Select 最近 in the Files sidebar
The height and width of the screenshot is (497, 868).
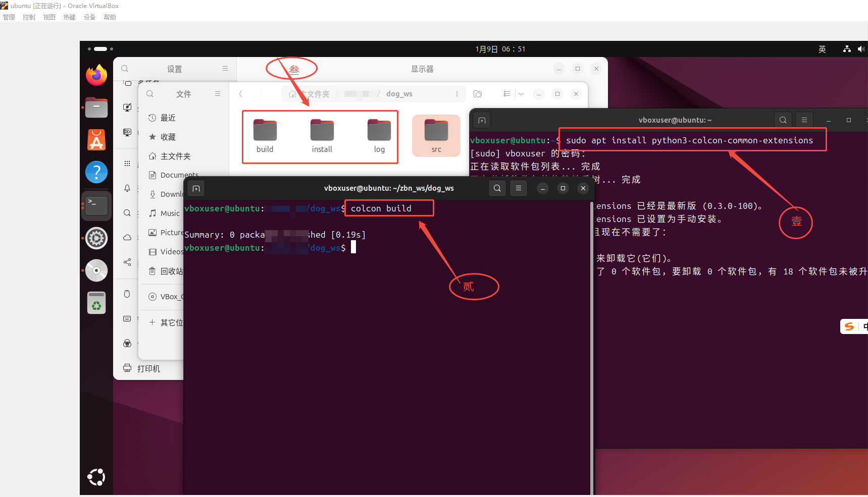(x=168, y=118)
